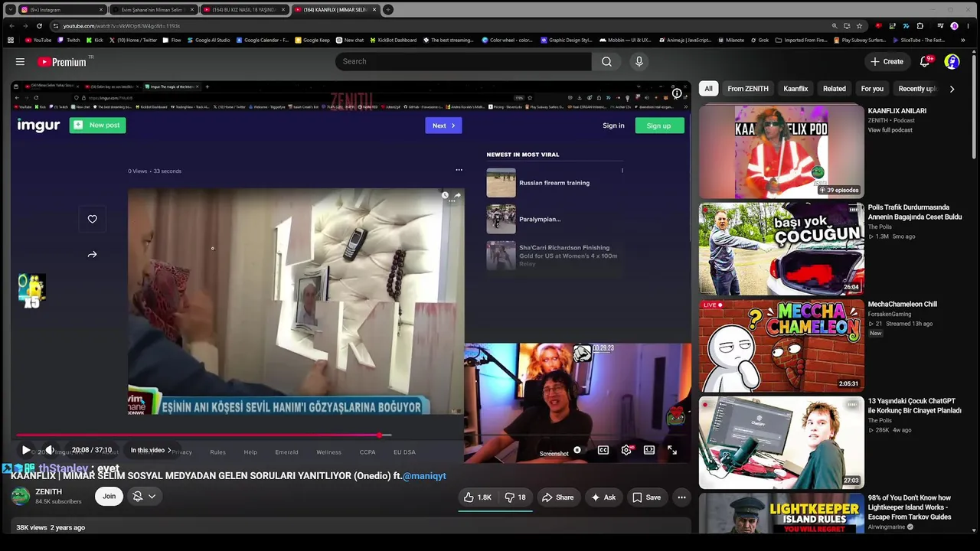This screenshot has width=980, height=551.
Task: Open the MechaChameleon Chill live thumbnail
Action: click(x=781, y=346)
